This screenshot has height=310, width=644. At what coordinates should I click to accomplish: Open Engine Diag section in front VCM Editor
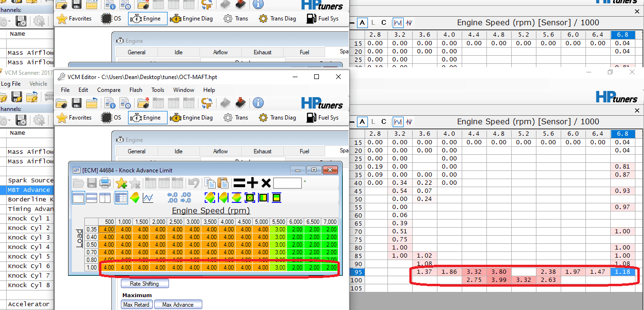click(191, 118)
